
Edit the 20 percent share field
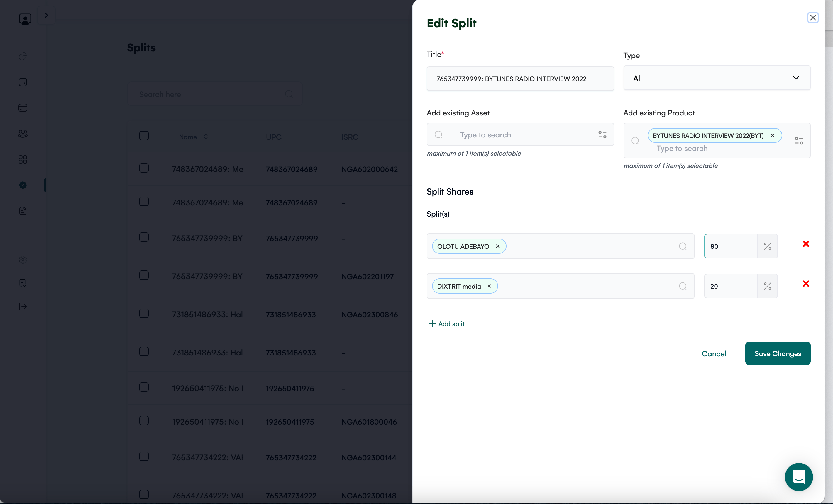730,286
